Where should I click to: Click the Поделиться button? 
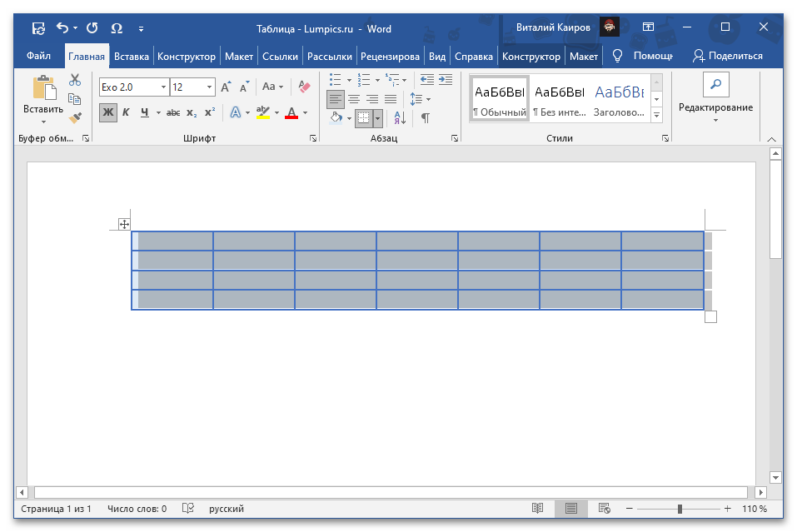pyautogui.click(x=728, y=56)
